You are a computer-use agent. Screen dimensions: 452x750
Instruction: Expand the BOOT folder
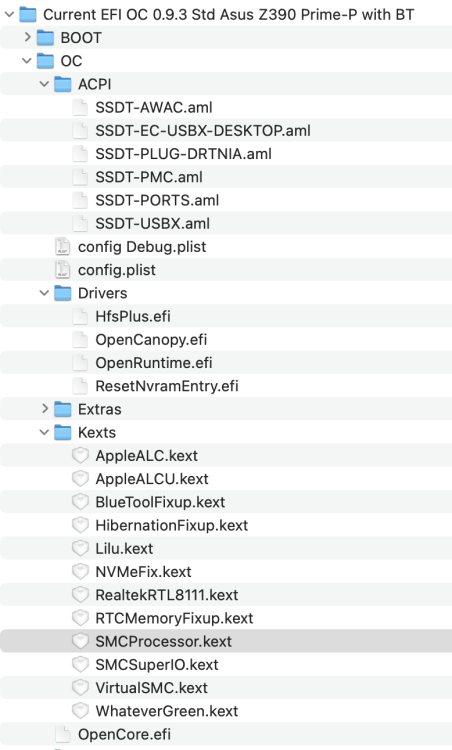pyautogui.click(x=27, y=37)
